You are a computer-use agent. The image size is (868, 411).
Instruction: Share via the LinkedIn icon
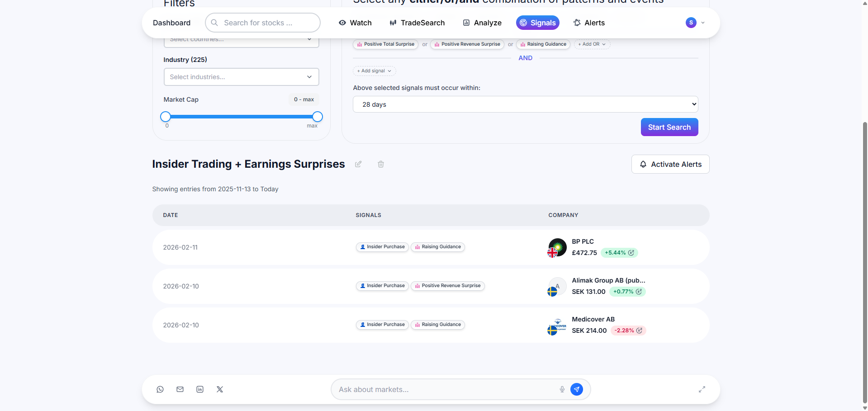(200, 389)
